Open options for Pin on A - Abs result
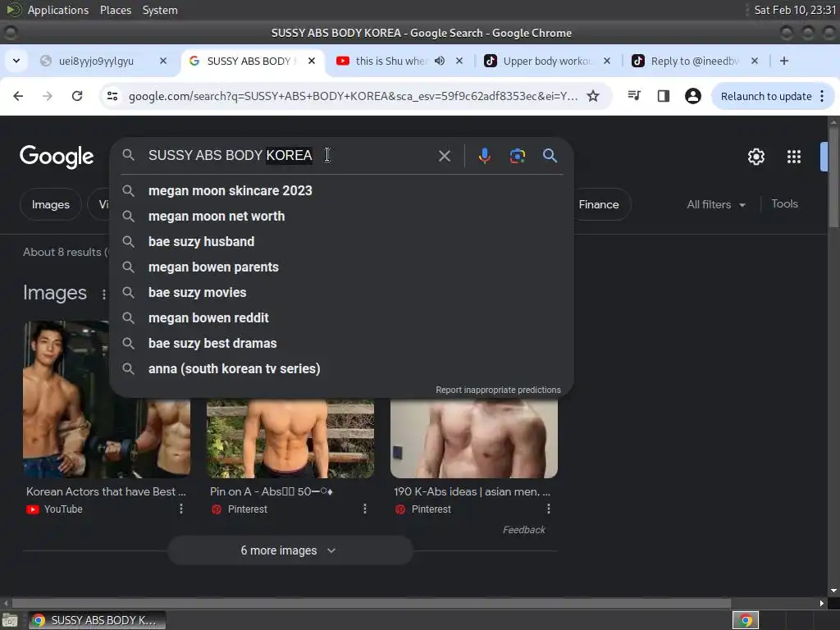Screen dimensions: 840x630 [365, 509]
